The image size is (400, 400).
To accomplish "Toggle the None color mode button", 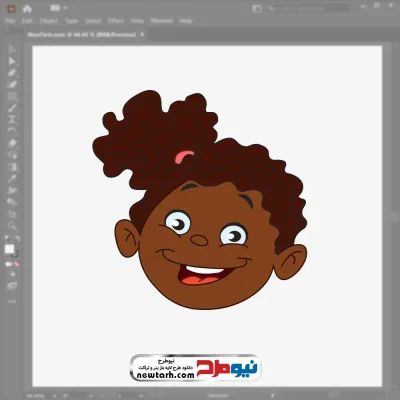I will point(17,264).
